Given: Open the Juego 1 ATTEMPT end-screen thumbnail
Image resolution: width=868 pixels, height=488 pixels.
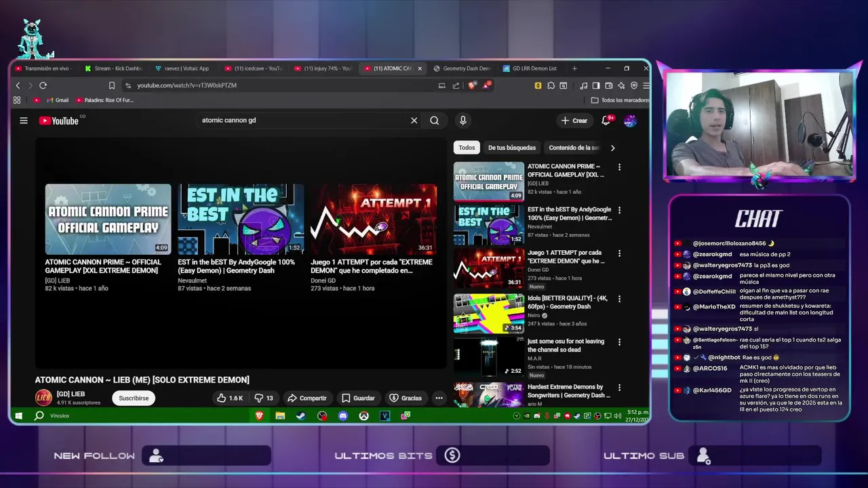Looking at the screenshot, I should pos(374,219).
